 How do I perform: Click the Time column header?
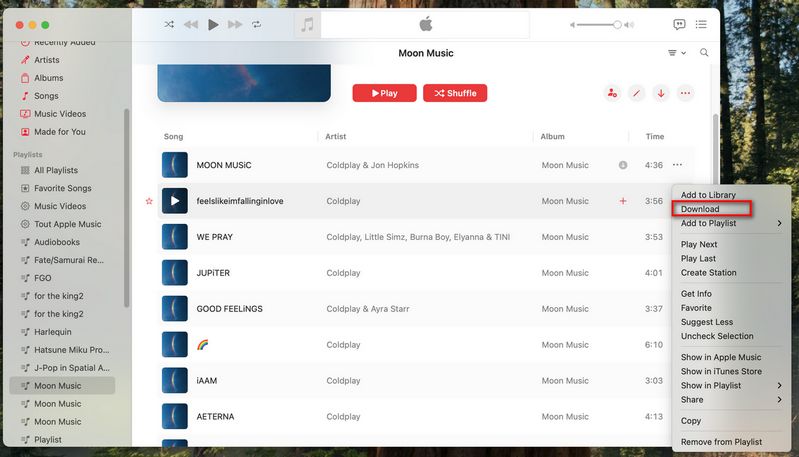[x=655, y=137]
